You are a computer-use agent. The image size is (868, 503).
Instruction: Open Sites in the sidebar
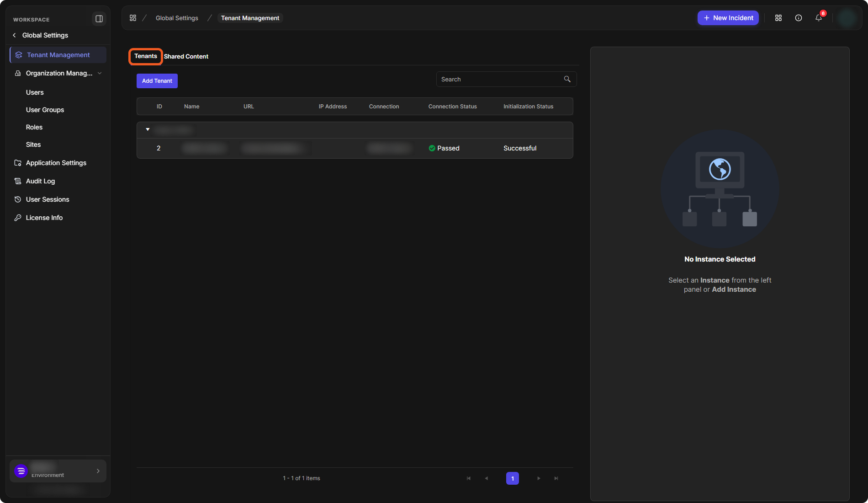tap(33, 144)
